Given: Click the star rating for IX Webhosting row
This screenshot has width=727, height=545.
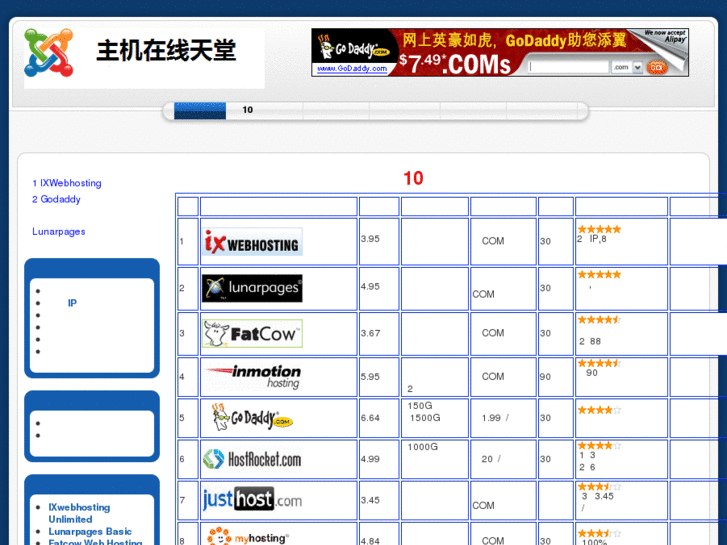Looking at the screenshot, I should click(x=599, y=229).
